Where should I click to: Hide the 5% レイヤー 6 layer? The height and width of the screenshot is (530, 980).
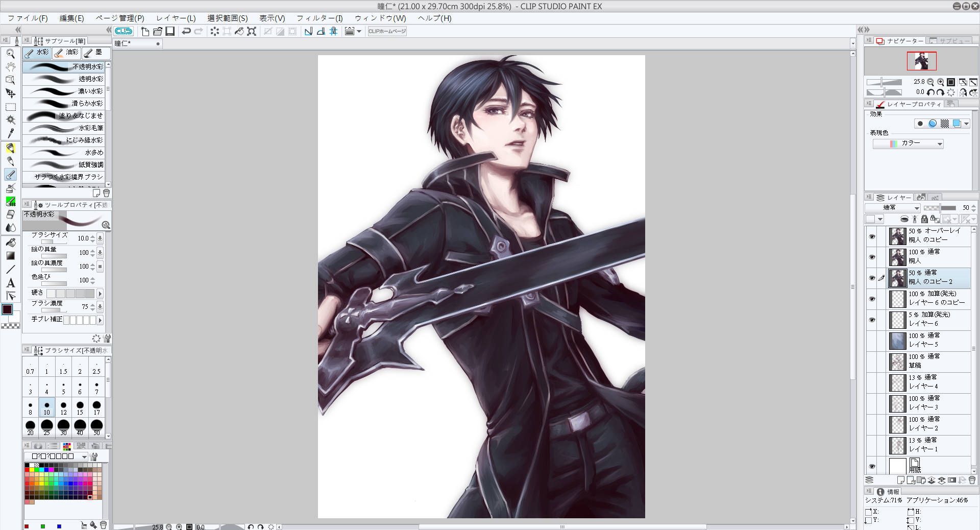pos(872,320)
